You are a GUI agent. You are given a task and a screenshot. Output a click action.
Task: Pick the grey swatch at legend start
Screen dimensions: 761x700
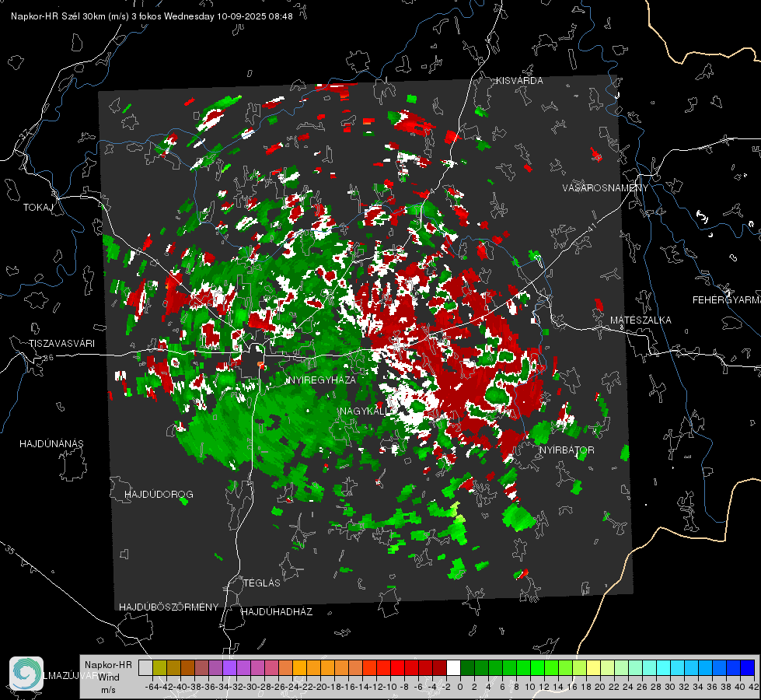[145, 667]
